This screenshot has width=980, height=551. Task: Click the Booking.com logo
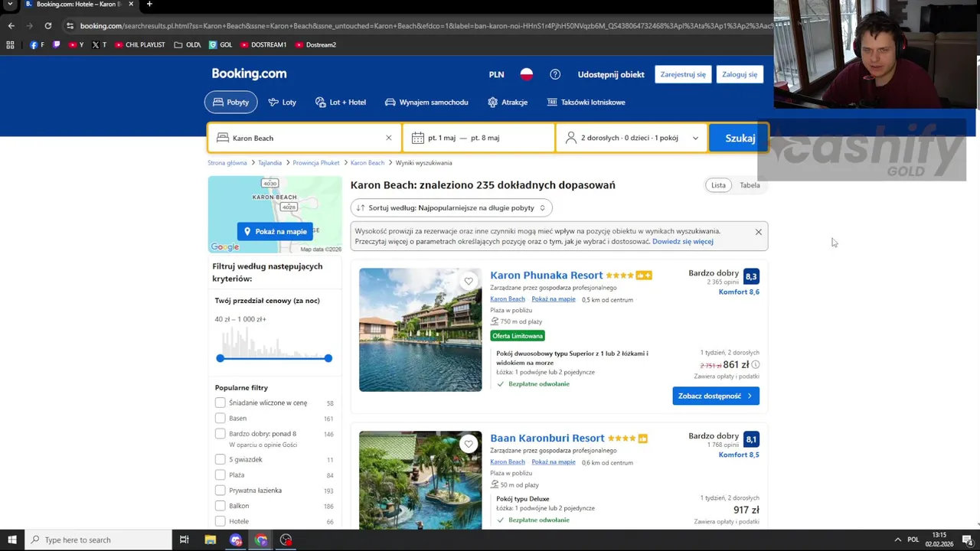click(249, 73)
